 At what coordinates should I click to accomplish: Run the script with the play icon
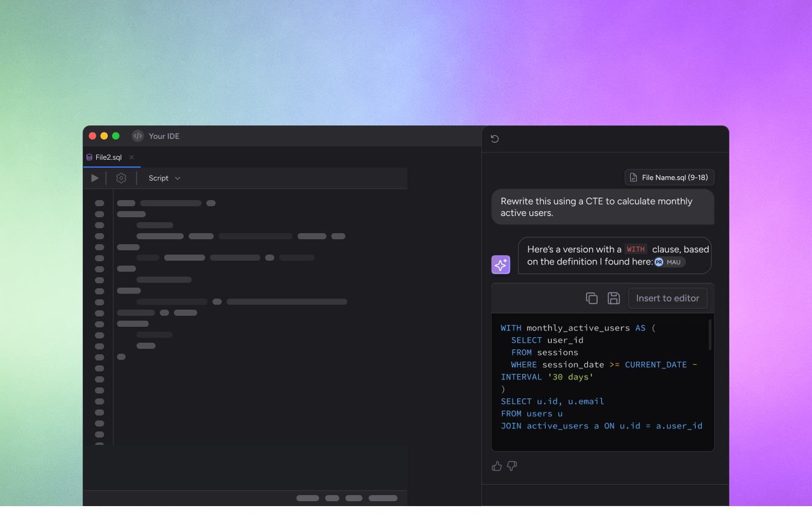click(x=94, y=178)
